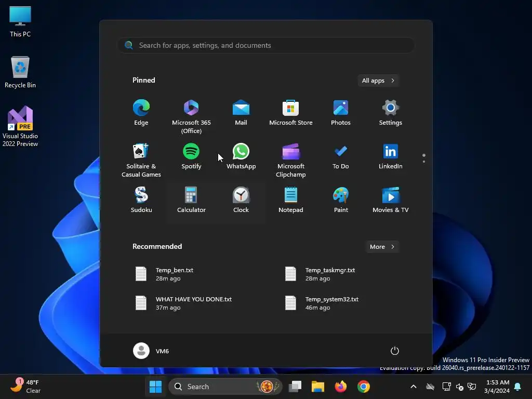Select the This PC desktop icon
532x399 pixels.
20,21
